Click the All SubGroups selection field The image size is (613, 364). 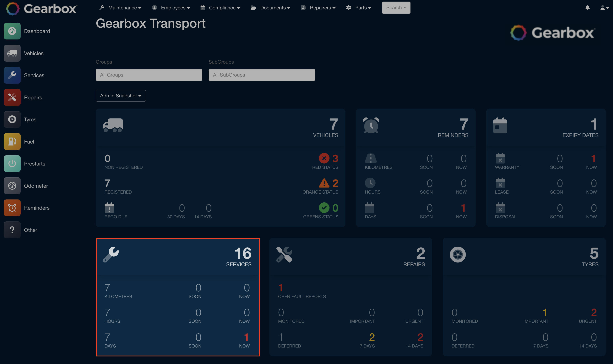[x=261, y=75]
